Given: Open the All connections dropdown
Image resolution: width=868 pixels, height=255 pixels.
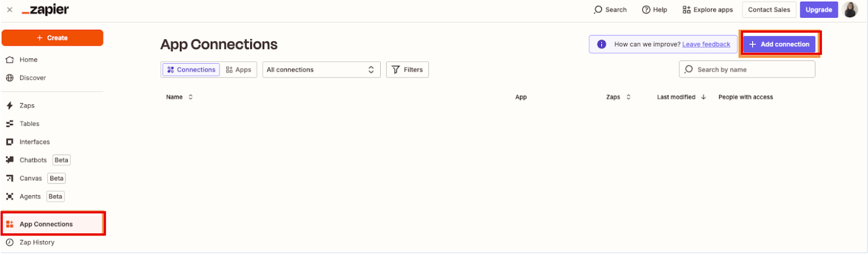Looking at the screenshot, I should [321, 70].
